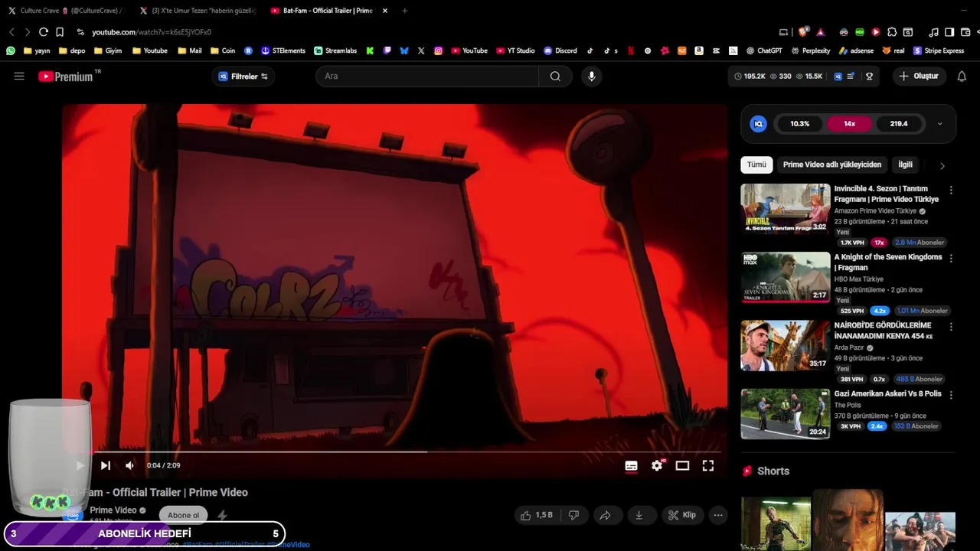Open the STElements bookmark
Viewport: 980px width, 551px height.
(283, 51)
